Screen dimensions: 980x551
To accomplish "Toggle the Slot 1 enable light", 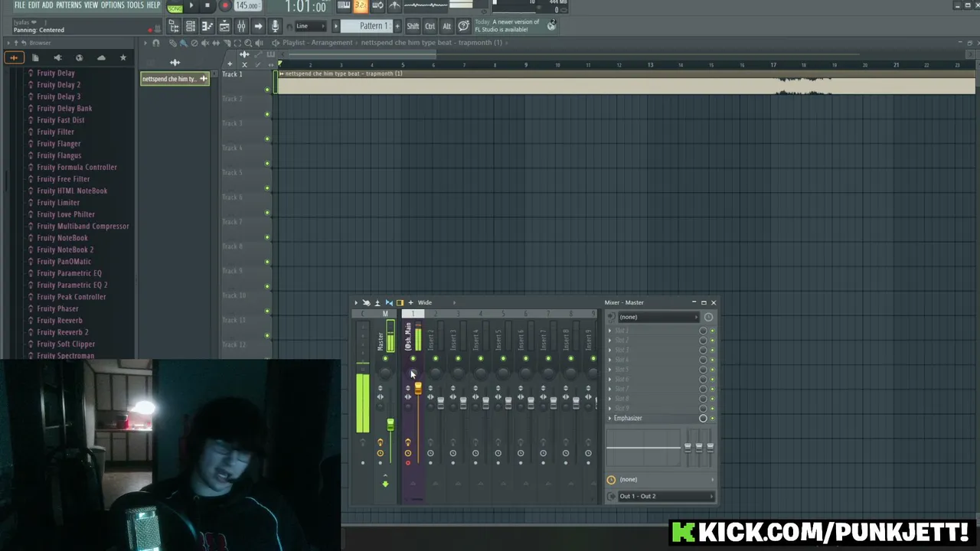I will (x=711, y=331).
